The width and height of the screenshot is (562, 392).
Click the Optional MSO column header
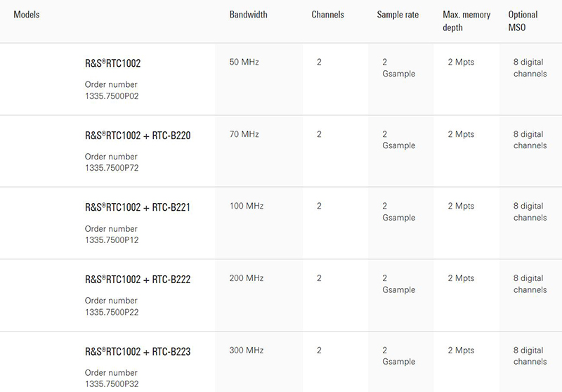(x=523, y=21)
